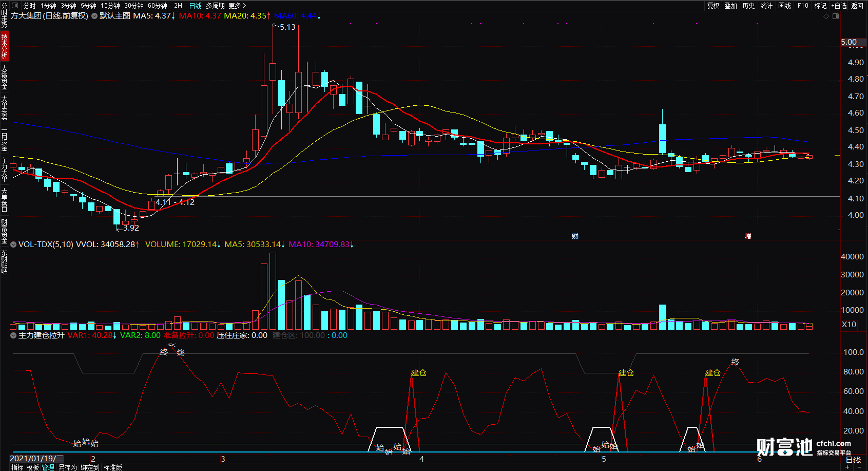Screen dimensions: 868x471
Task: Open the 主力建仓拉升 indicator dropdown arrow
Action: [x=14, y=335]
